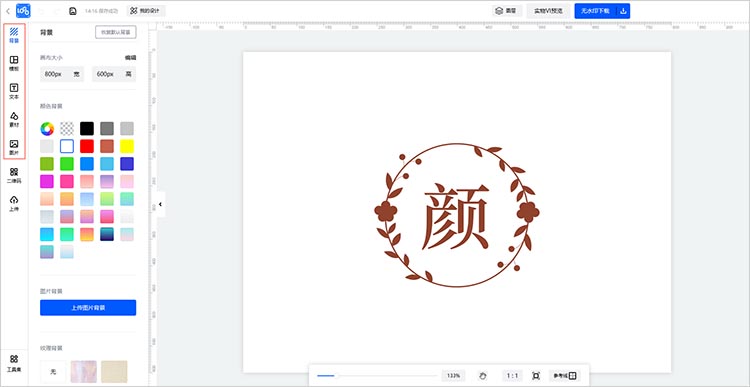
Task: Click the fit-to-screen icon
Action: pos(536,376)
